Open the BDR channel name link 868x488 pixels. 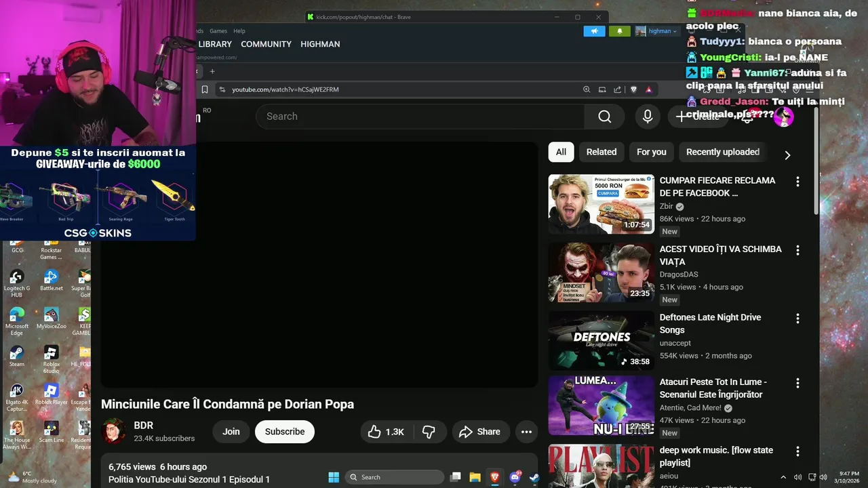pyautogui.click(x=143, y=426)
